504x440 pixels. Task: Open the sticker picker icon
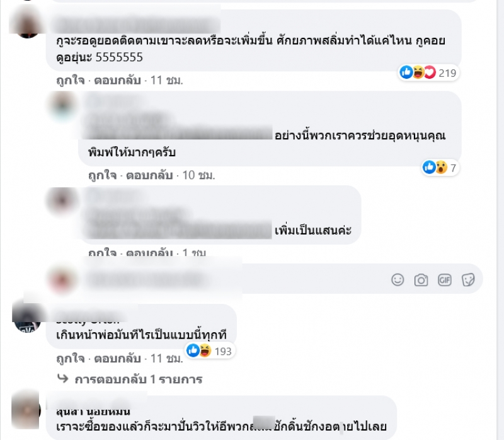[x=468, y=279]
